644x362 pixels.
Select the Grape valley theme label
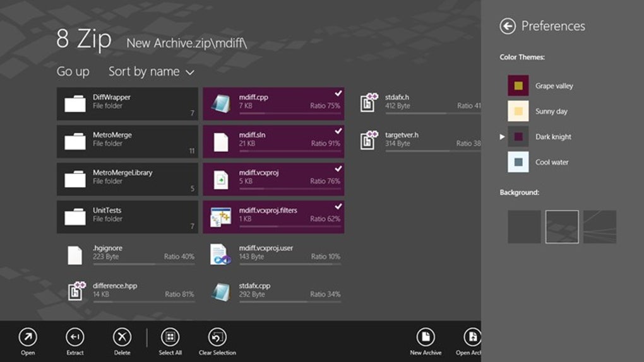pos(554,86)
